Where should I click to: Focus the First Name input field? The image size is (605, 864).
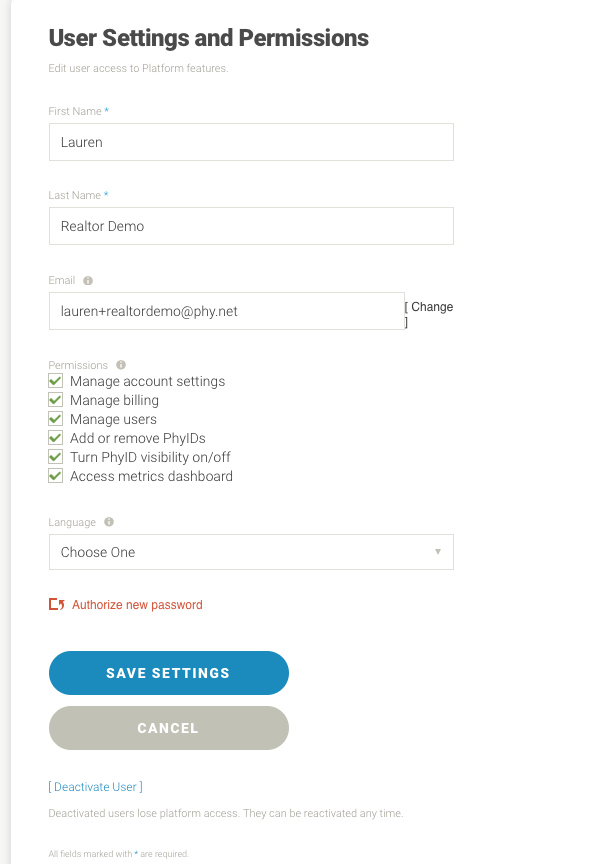(251, 142)
